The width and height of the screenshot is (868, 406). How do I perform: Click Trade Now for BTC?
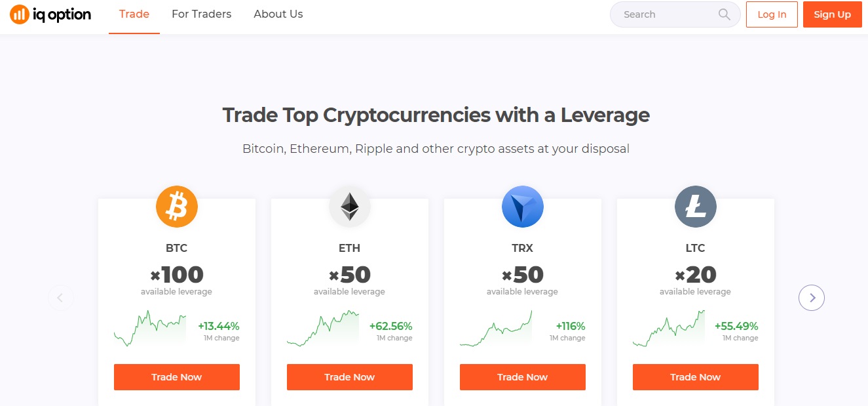click(x=177, y=377)
